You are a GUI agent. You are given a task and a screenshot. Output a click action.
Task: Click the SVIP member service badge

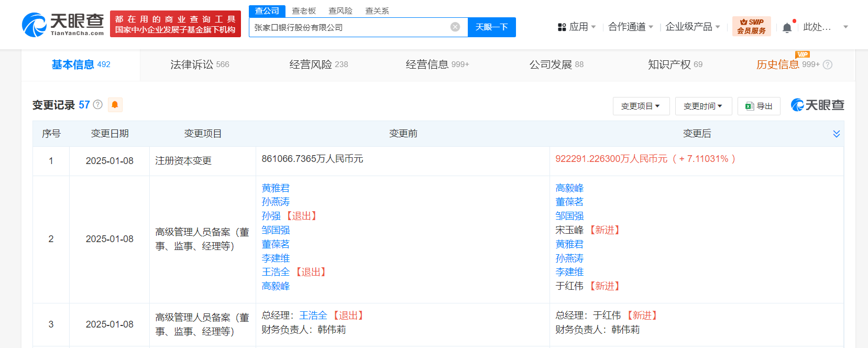click(751, 26)
